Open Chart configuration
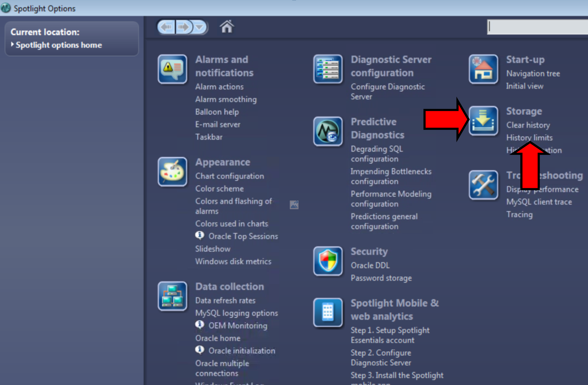The height and width of the screenshot is (385, 588). (x=230, y=176)
